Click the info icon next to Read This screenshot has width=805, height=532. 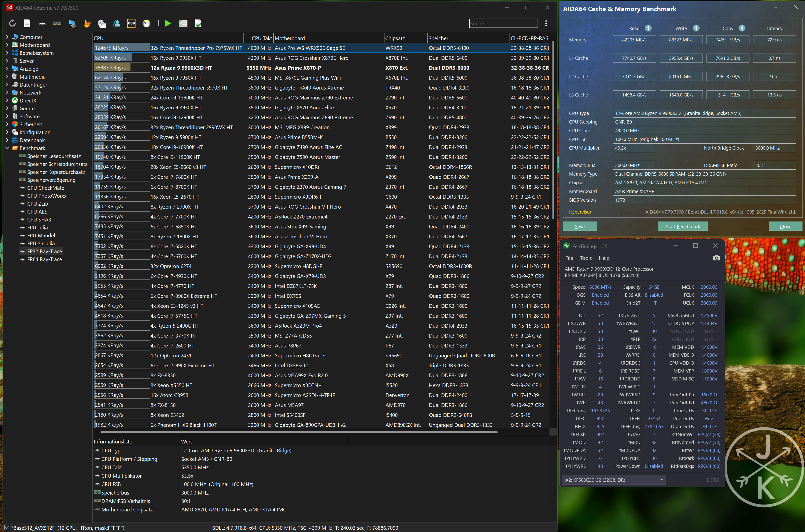[x=648, y=28]
